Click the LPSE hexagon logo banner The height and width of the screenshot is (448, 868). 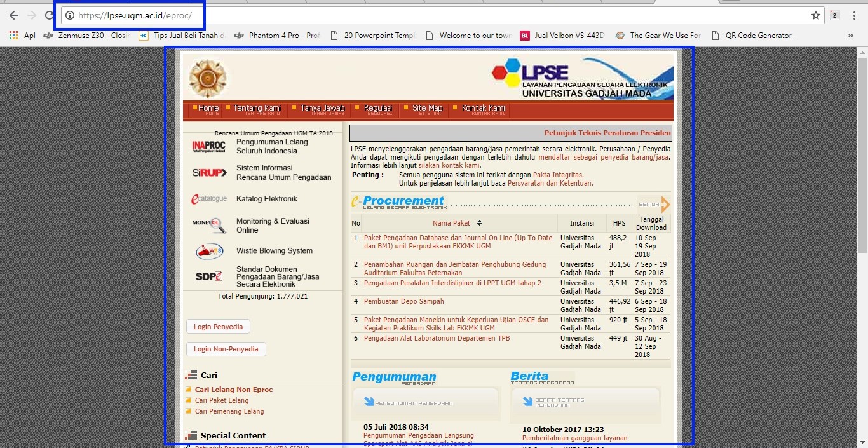point(581,78)
